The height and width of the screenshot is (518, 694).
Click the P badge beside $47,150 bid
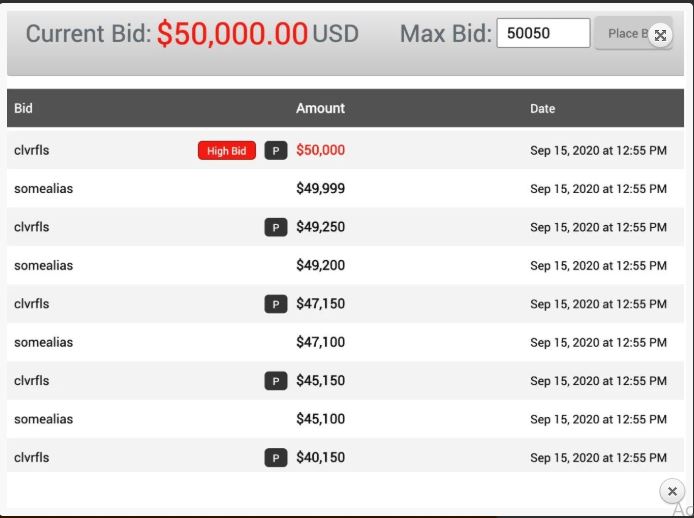click(276, 304)
